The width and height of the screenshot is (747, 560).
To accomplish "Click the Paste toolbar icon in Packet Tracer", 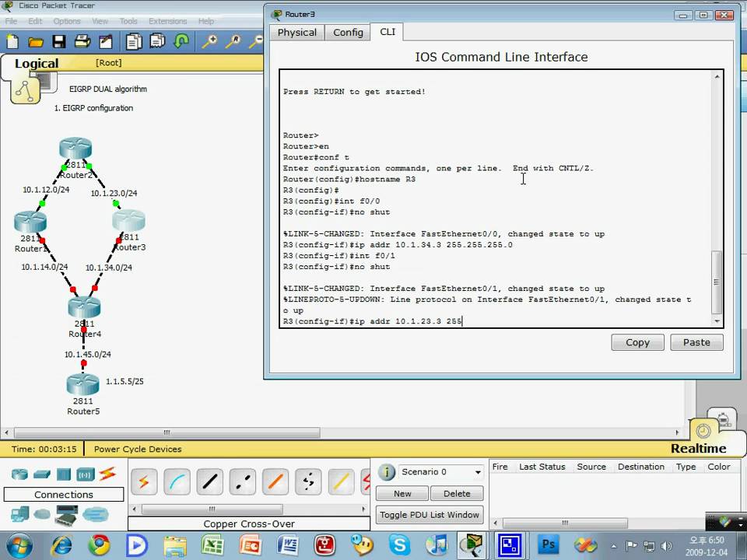I will point(157,41).
